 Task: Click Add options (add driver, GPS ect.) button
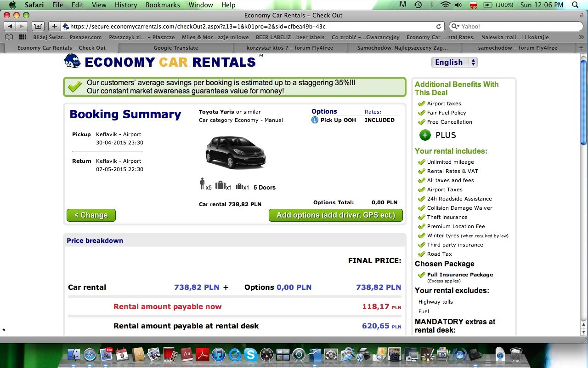(336, 215)
